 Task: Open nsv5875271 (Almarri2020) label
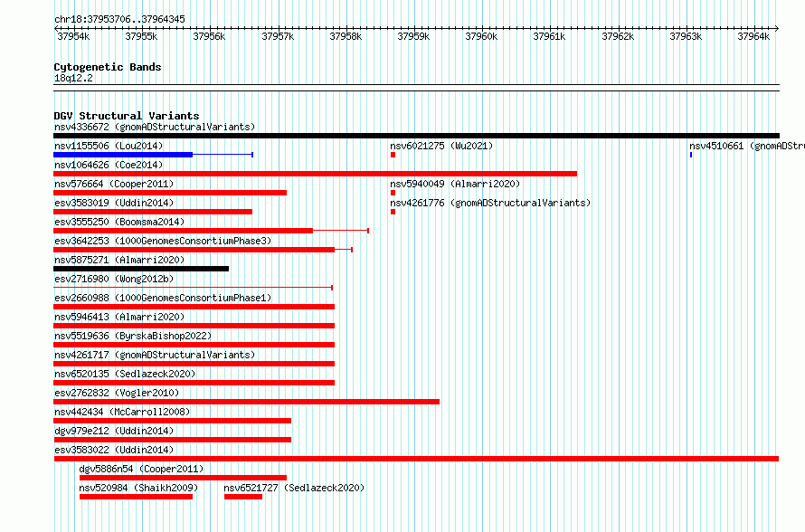pyautogui.click(x=119, y=260)
